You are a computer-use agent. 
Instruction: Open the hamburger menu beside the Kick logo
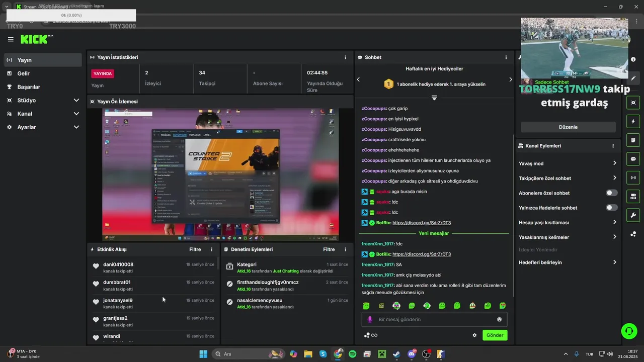coord(11,39)
